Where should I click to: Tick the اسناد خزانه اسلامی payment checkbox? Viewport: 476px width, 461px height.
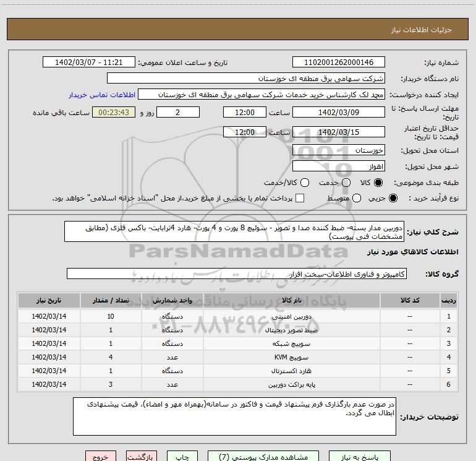300,198
